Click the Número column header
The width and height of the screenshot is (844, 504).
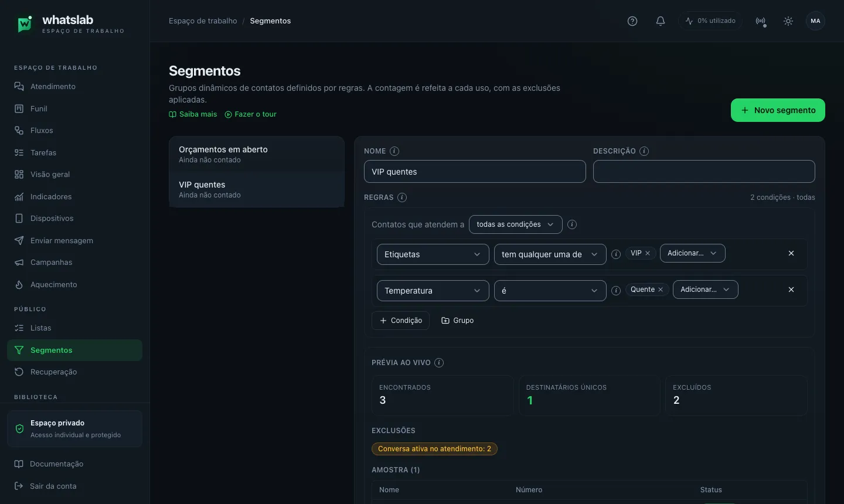pyautogui.click(x=529, y=490)
